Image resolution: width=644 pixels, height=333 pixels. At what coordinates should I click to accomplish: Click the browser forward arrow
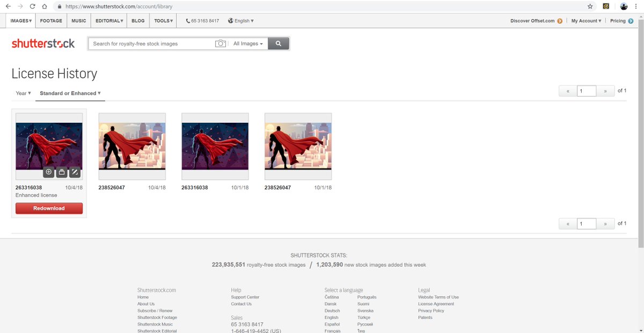(x=20, y=6)
